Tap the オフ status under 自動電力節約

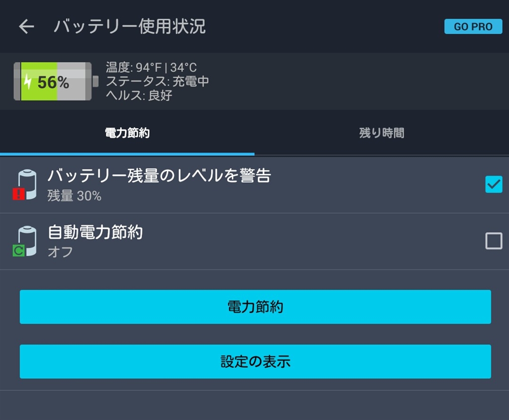click(x=60, y=252)
